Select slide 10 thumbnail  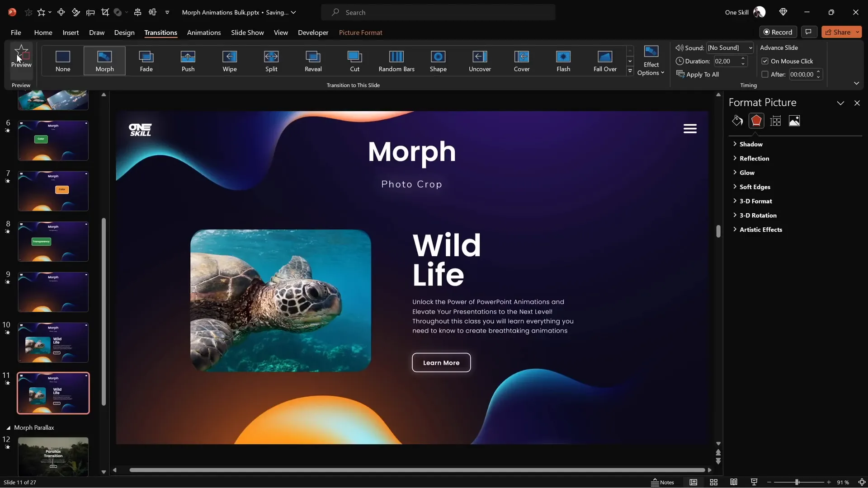click(x=53, y=343)
